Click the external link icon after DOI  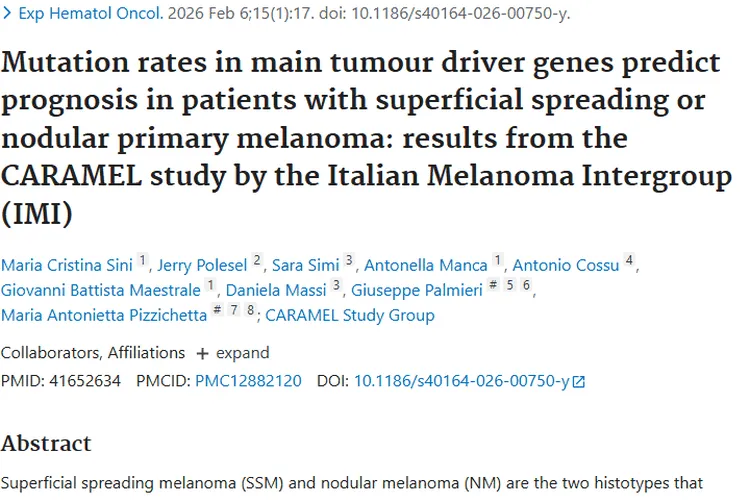(x=578, y=381)
